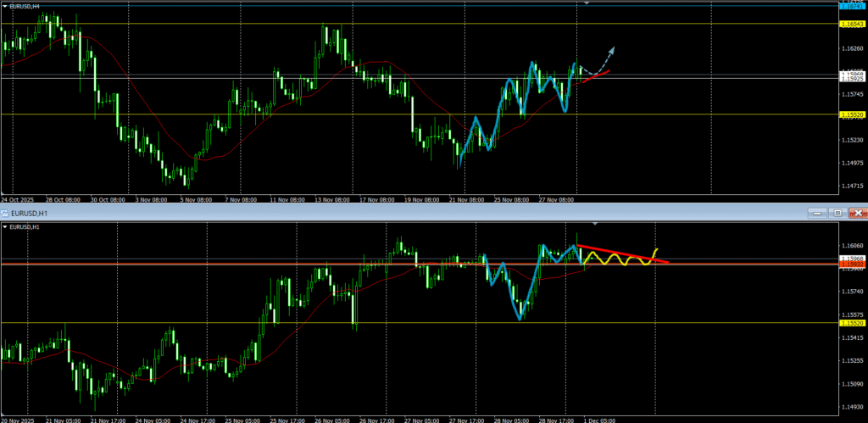Click the orange 1.15932 price label on H1 axis
This screenshot has width=868, height=423.
852,264
